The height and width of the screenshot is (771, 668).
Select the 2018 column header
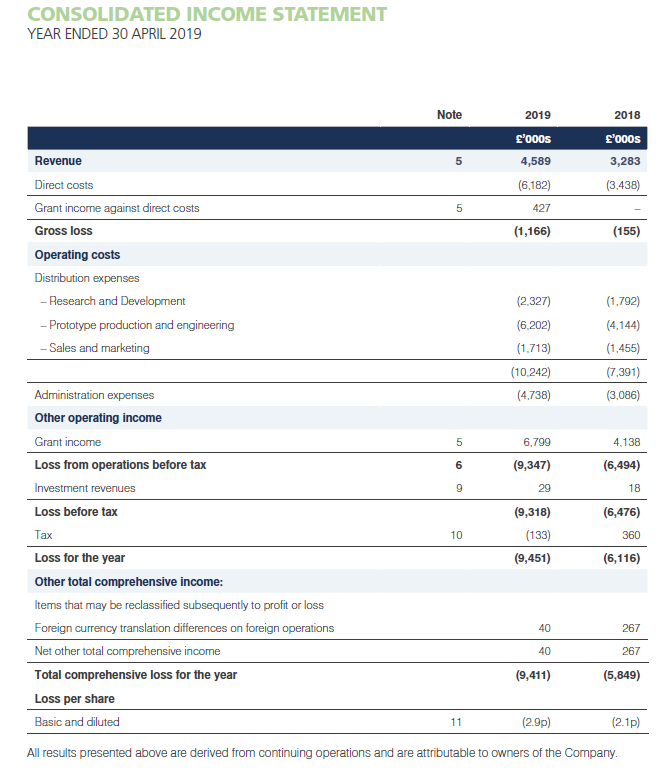(627, 115)
